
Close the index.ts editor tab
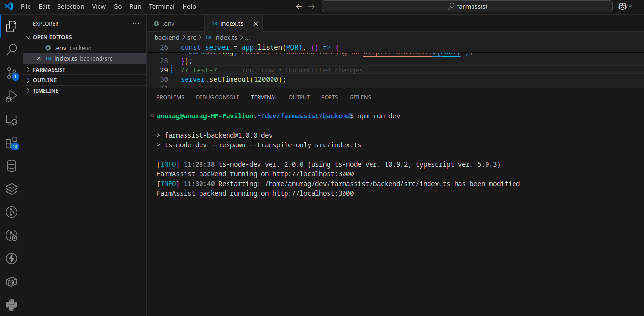[256, 23]
